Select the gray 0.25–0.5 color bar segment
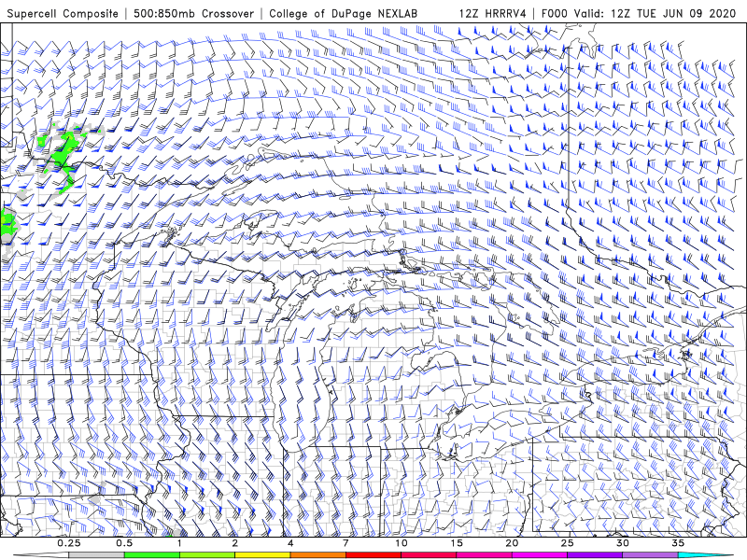 point(96,555)
